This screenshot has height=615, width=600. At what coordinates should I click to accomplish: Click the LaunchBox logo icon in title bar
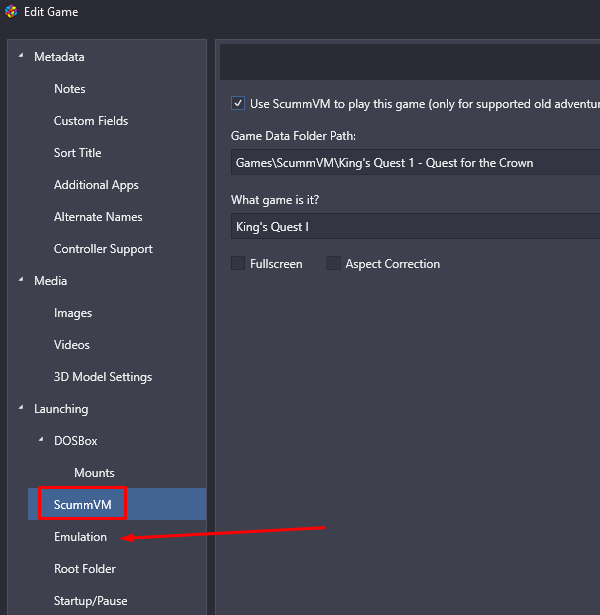[x=11, y=12]
